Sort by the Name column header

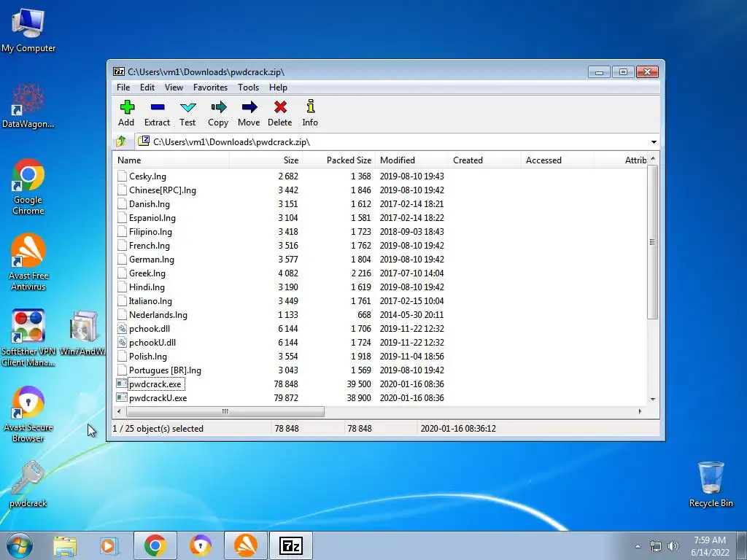click(171, 160)
